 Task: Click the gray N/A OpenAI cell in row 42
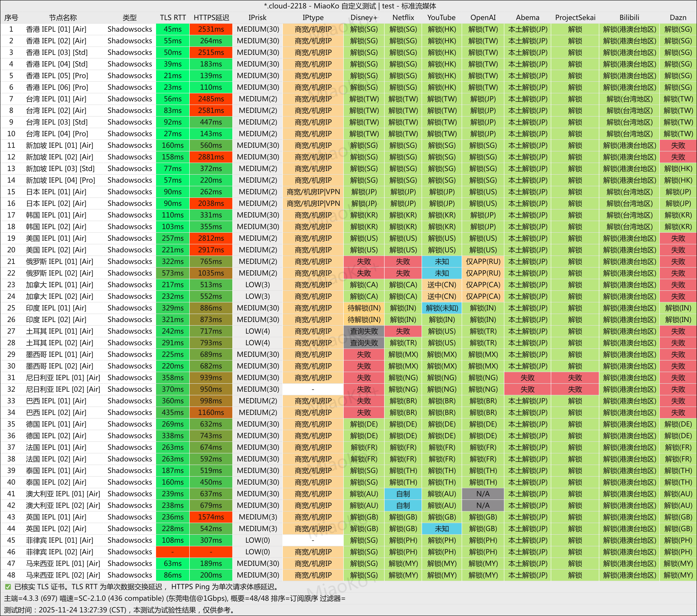click(483, 505)
